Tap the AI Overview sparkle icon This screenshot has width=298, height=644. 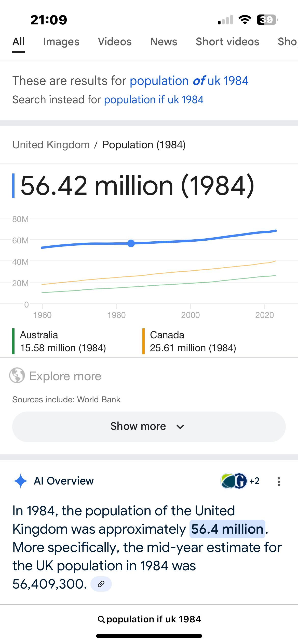[21, 481]
